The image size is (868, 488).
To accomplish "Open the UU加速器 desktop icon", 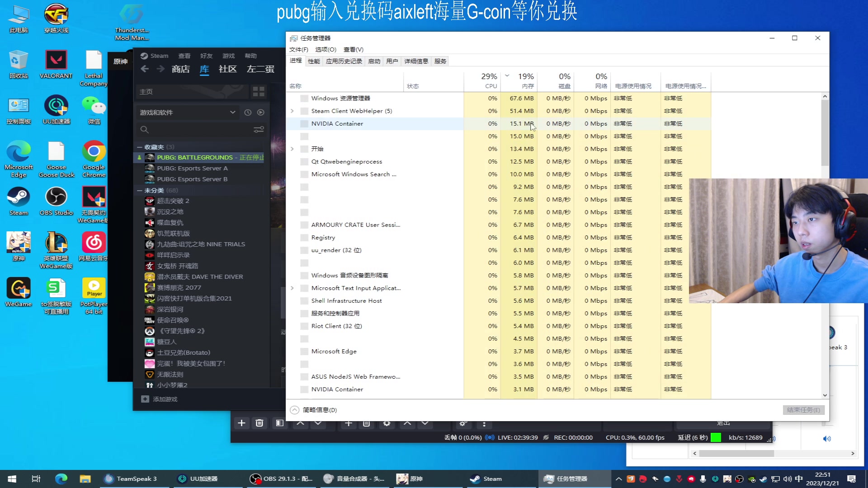I will 56,110.
